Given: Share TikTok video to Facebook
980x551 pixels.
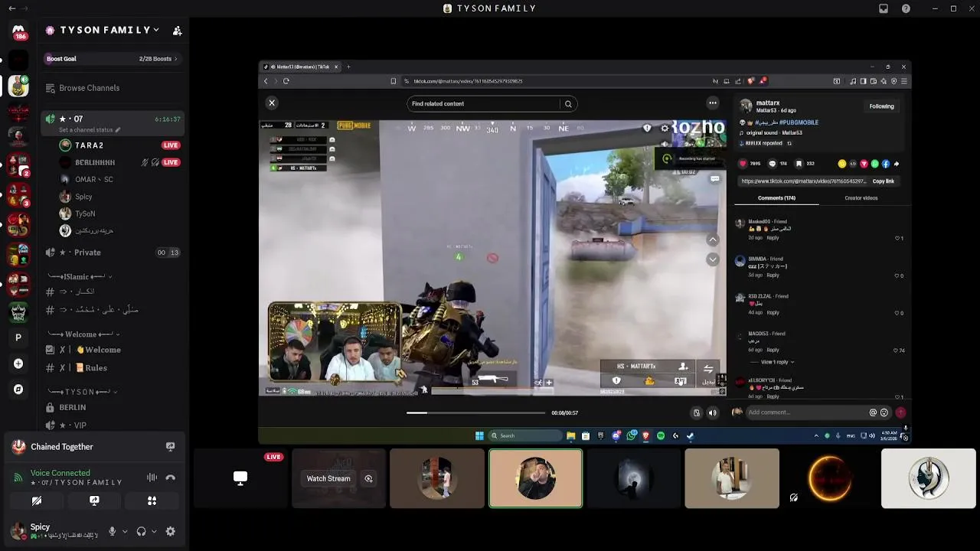Looking at the screenshot, I should [885, 164].
